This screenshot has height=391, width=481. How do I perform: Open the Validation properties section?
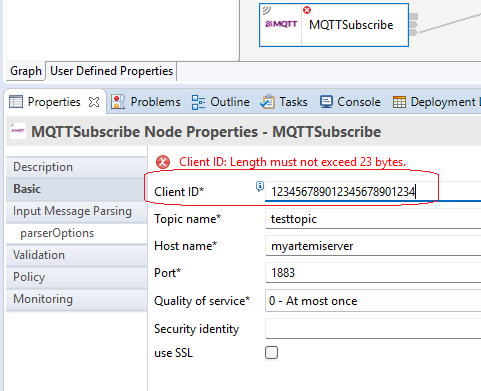point(77,255)
